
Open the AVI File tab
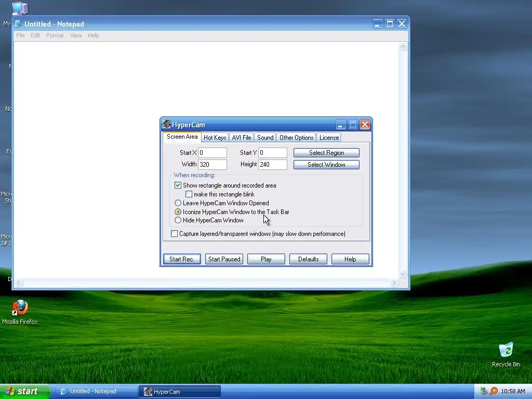point(241,137)
